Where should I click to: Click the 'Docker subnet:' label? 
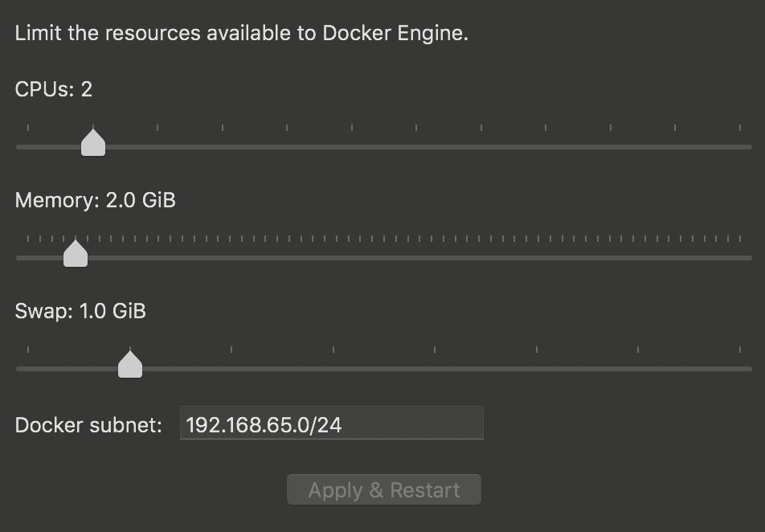pyautogui.click(x=88, y=424)
